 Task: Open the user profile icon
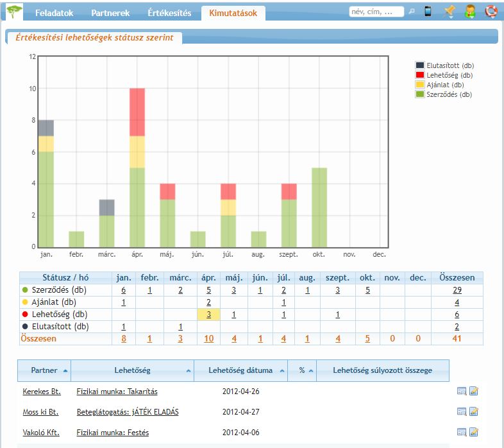[470, 12]
